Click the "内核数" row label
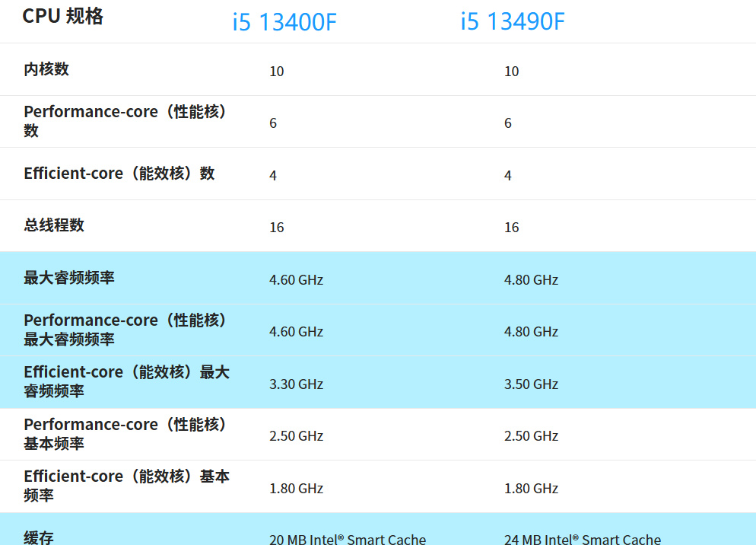This screenshot has height=545, width=756. coord(46,69)
